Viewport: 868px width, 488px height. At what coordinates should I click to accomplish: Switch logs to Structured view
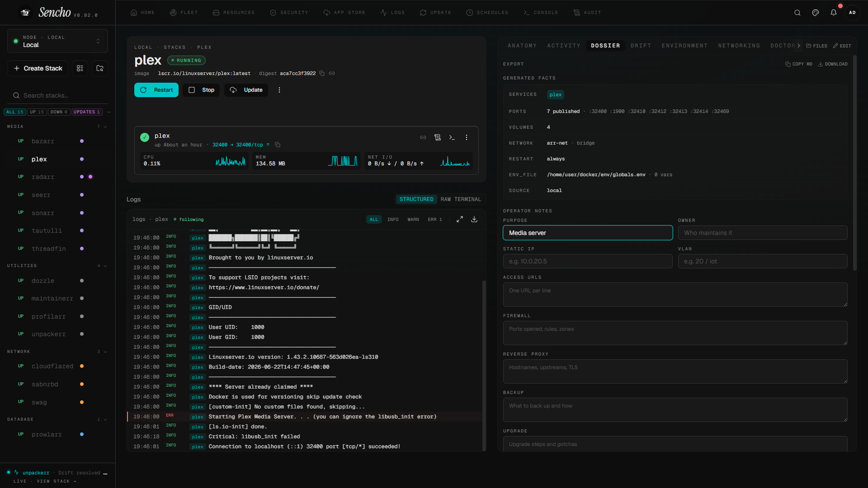click(x=416, y=199)
